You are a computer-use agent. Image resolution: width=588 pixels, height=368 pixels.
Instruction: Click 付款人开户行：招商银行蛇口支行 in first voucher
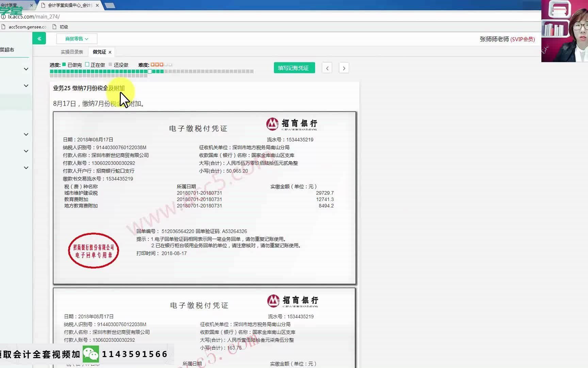coord(99,171)
